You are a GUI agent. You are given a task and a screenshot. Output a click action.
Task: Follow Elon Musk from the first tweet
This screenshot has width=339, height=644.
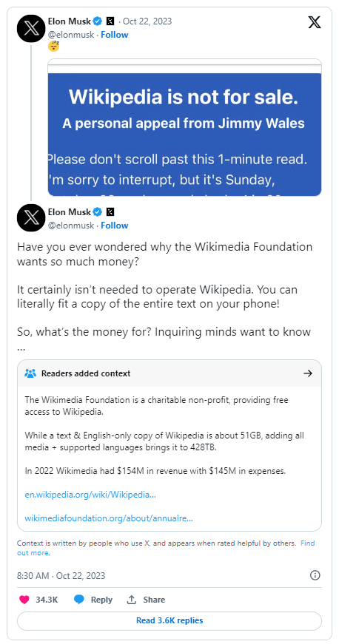coord(115,35)
